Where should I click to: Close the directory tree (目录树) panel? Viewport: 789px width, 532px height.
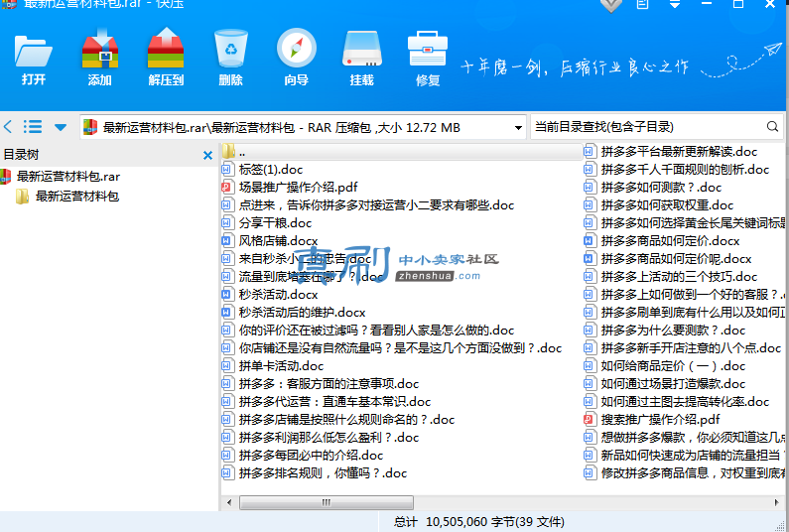tap(207, 155)
